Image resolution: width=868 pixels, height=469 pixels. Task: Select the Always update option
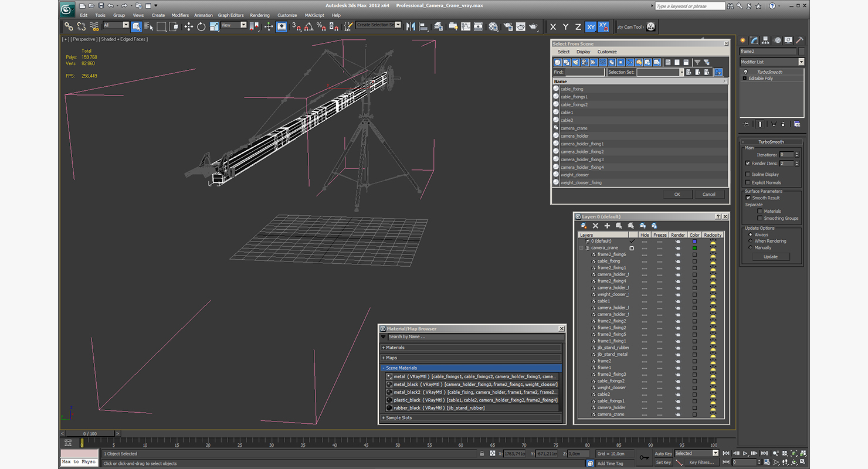751,235
